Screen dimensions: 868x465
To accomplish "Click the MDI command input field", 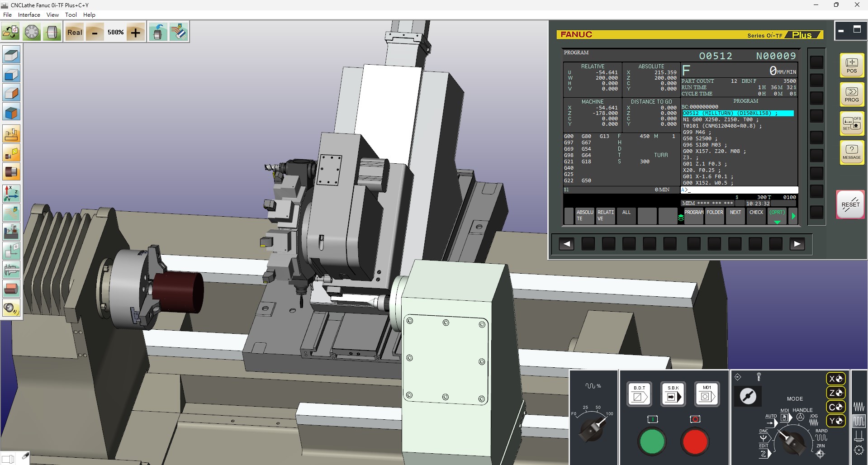I will [739, 190].
